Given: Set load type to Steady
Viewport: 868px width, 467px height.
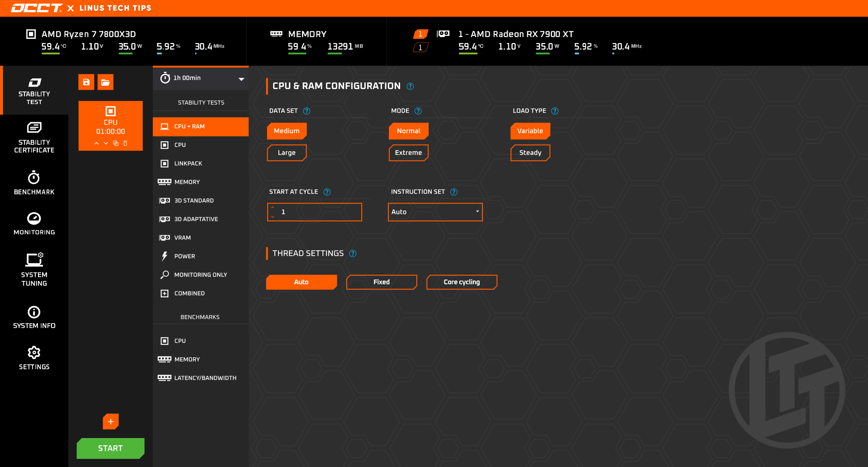Looking at the screenshot, I should (530, 153).
